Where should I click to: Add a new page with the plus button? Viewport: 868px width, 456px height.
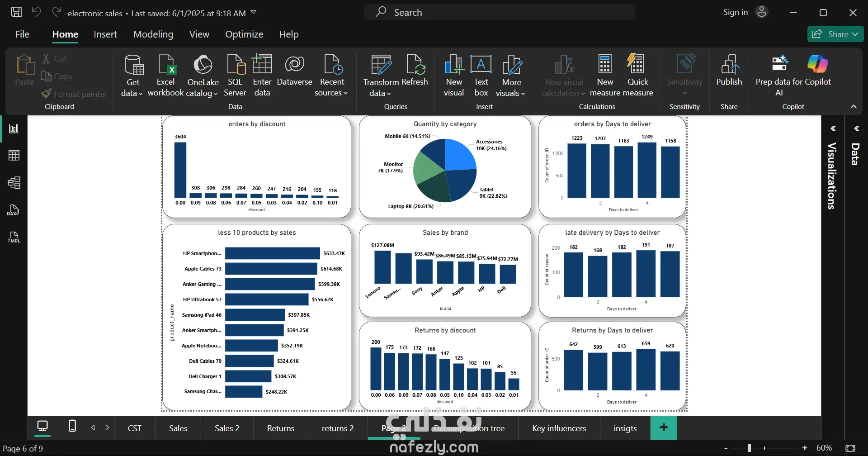pyautogui.click(x=664, y=427)
